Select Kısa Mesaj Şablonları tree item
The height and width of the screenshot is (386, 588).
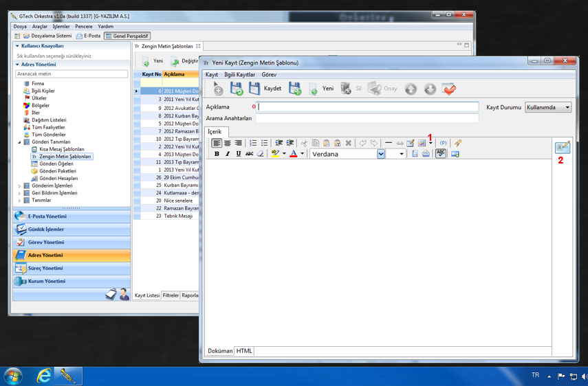[x=62, y=149]
